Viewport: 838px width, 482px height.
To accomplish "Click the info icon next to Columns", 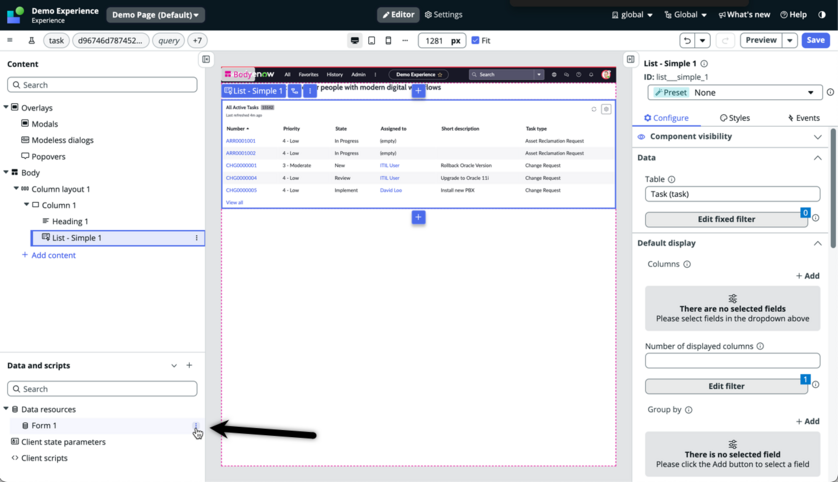I will tap(687, 264).
